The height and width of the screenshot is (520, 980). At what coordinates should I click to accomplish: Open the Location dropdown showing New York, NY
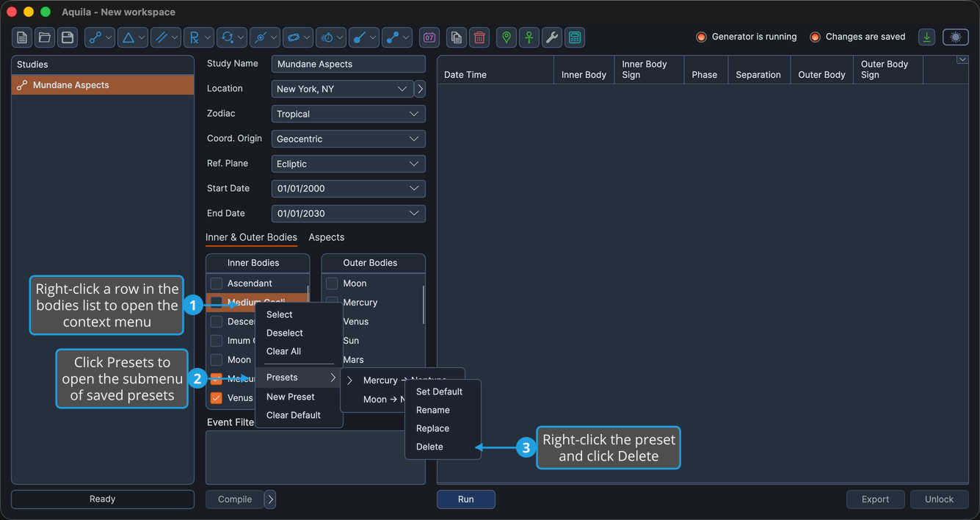[x=342, y=89]
